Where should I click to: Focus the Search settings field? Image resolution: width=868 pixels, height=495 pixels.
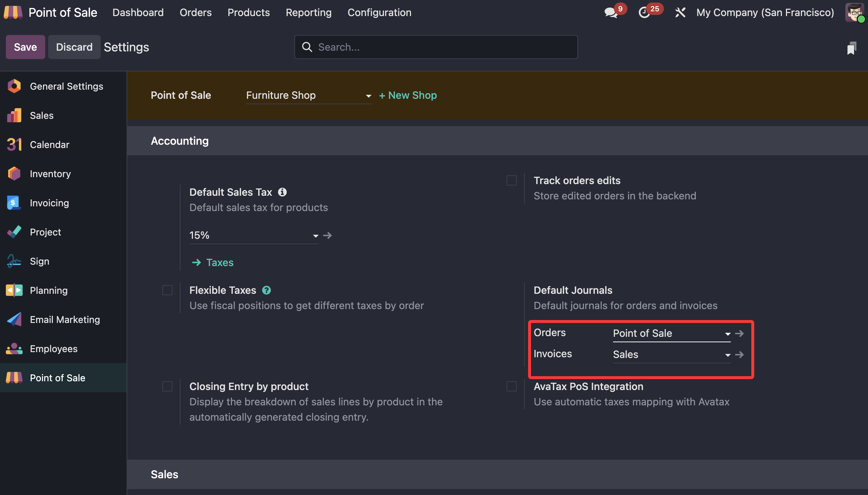(436, 47)
